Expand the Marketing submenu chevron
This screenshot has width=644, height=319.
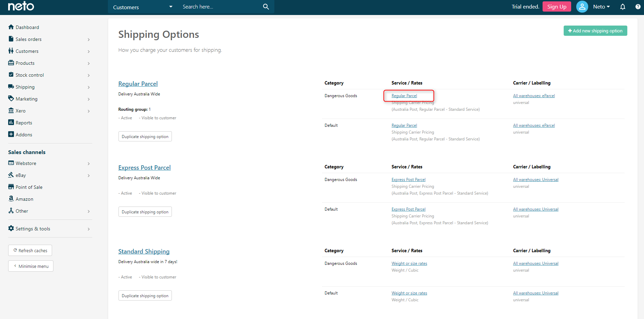pos(88,99)
